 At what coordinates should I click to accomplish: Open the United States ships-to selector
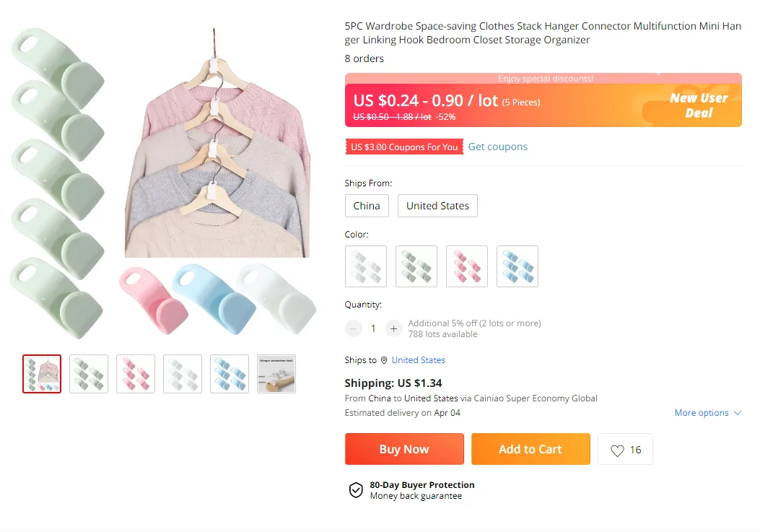tap(419, 360)
